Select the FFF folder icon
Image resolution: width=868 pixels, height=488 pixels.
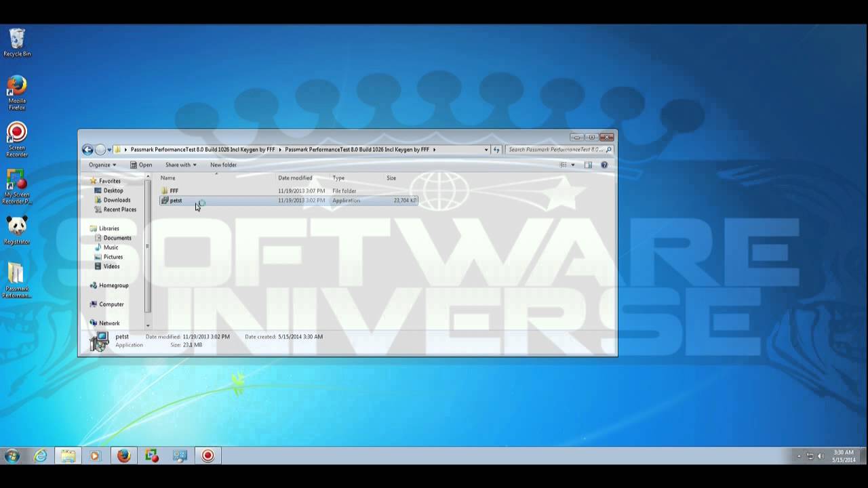(165, 191)
